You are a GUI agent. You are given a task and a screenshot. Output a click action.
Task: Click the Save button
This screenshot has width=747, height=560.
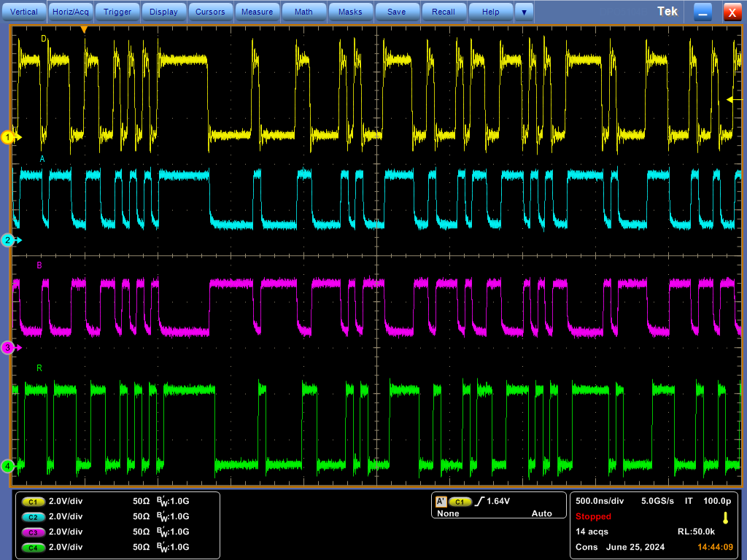pyautogui.click(x=397, y=12)
